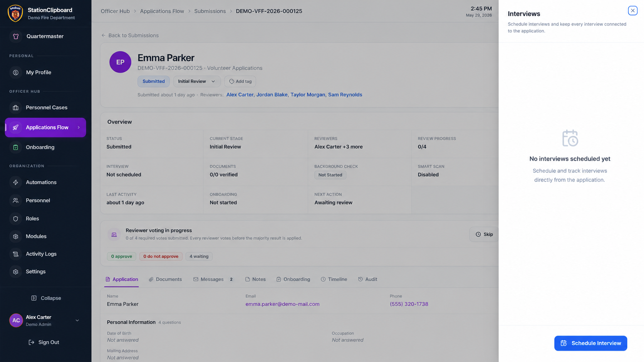Switch to the Documents tab
Screen dimensions: 644x362
point(165,279)
